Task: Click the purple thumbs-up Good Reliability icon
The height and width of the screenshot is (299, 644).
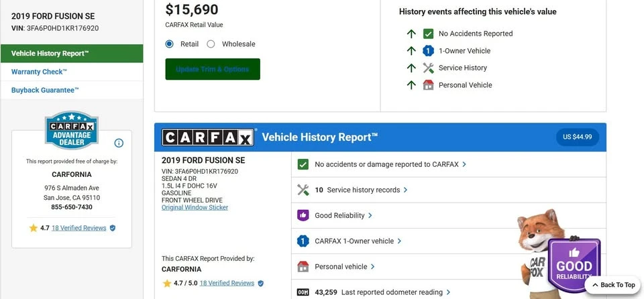Action: click(x=303, y=215)
